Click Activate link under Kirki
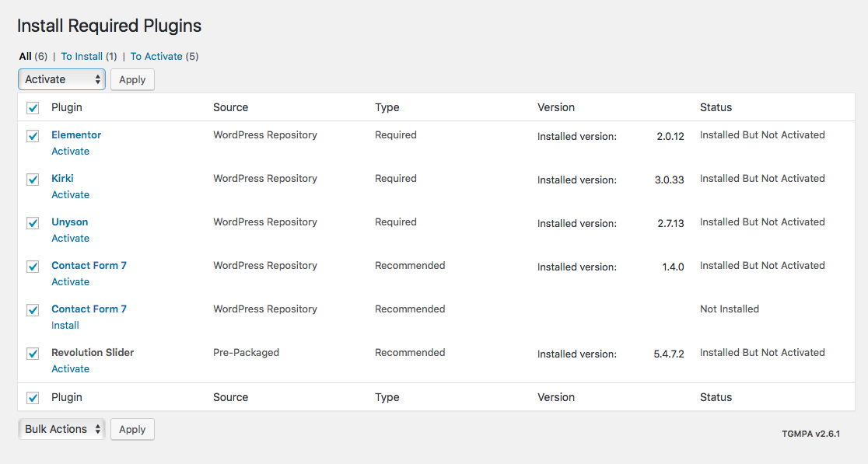This screenshot has width=868, height=464. pos(70,194)
